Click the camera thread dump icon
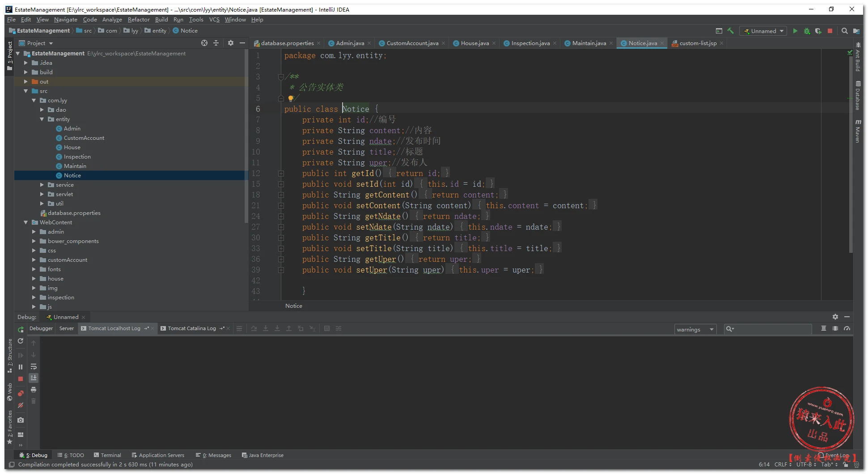This screenshot has height=474, width=868. [21, 420]
